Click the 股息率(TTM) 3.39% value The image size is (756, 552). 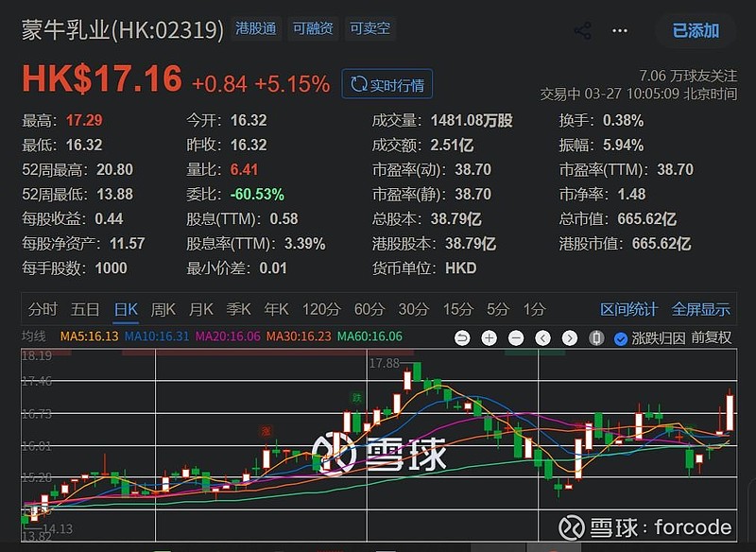click(x=304, y=244)
